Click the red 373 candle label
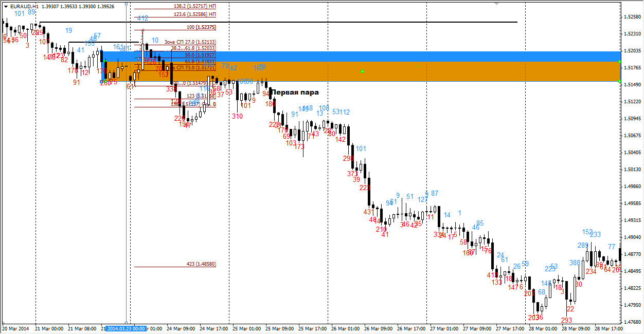 coord(352,174)
